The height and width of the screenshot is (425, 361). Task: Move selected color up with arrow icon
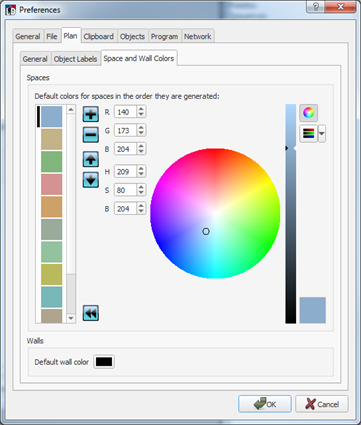[x=91, y=159]
